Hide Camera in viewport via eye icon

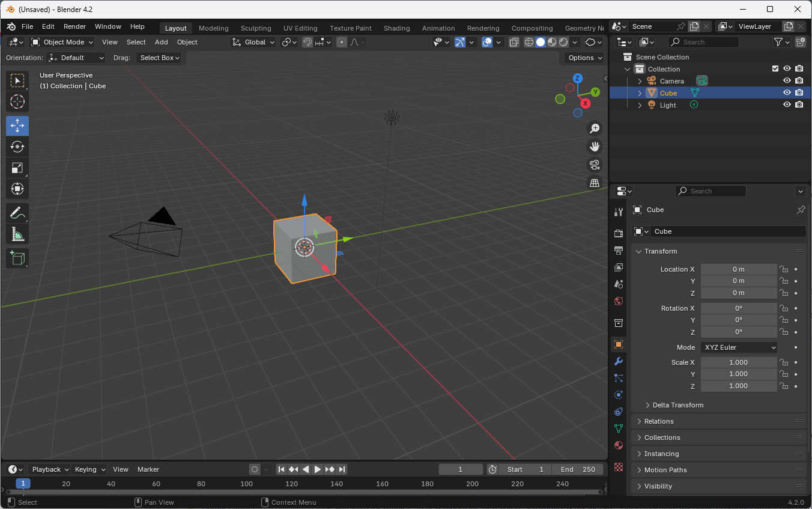(787, 81)
